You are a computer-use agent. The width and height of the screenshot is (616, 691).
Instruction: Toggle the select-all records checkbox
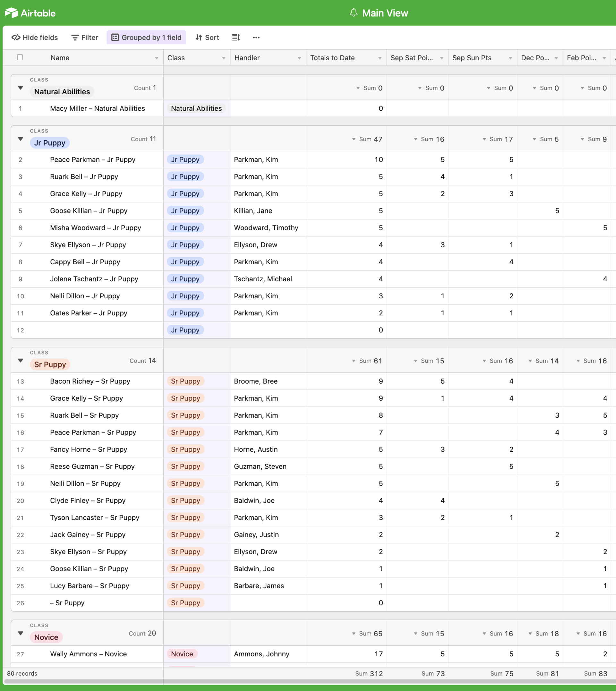pos(20,57)
